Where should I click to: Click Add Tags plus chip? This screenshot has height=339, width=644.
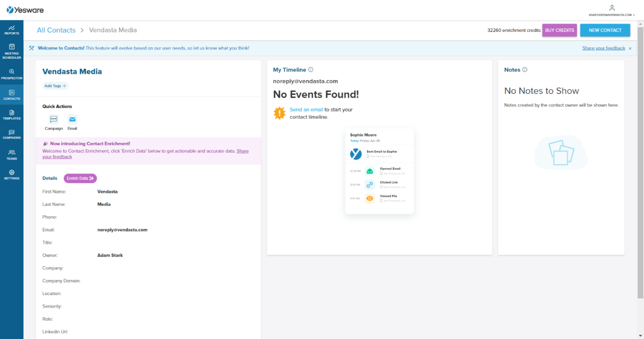click(55, 86)
